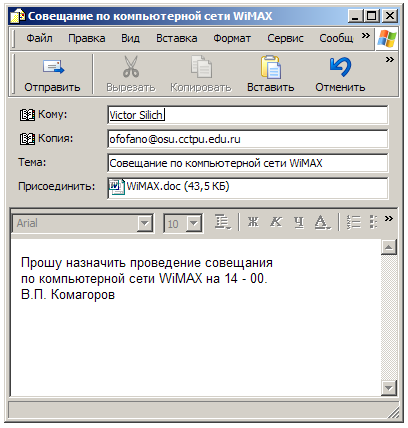Open address book icon next to Копия
Image resolution: width=408 pixels, height=428 pixels.
point(27,139)
